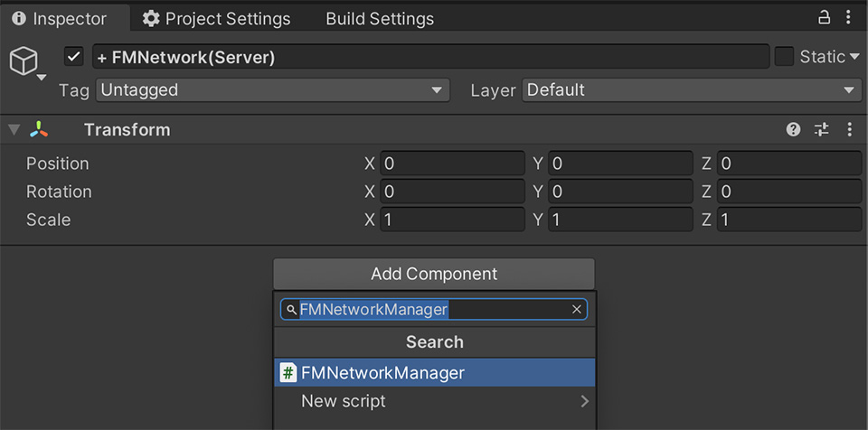868x430 pixels.
Task: Click the Add Component button
Action: [x=434, y=274]
